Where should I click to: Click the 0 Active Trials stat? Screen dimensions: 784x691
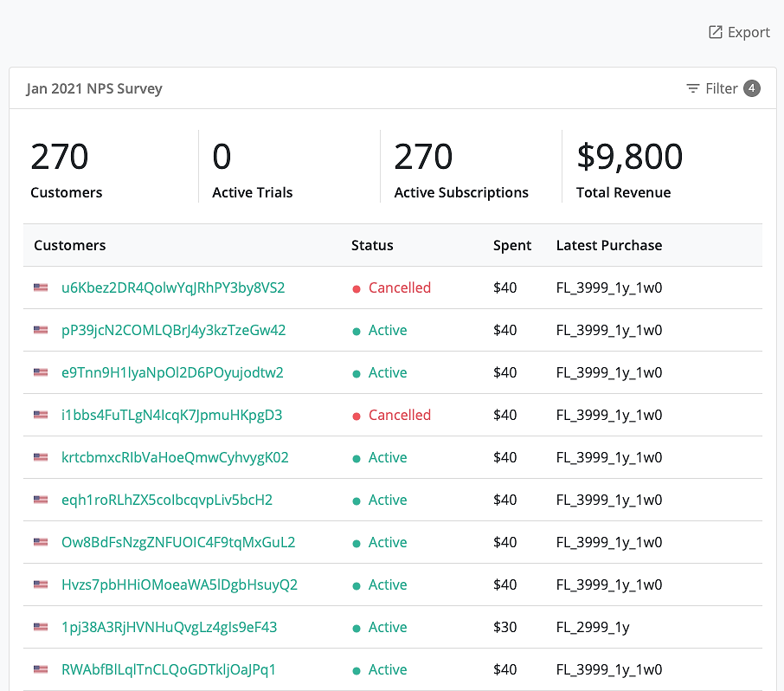pyautogui.click(x=253, y=170)
